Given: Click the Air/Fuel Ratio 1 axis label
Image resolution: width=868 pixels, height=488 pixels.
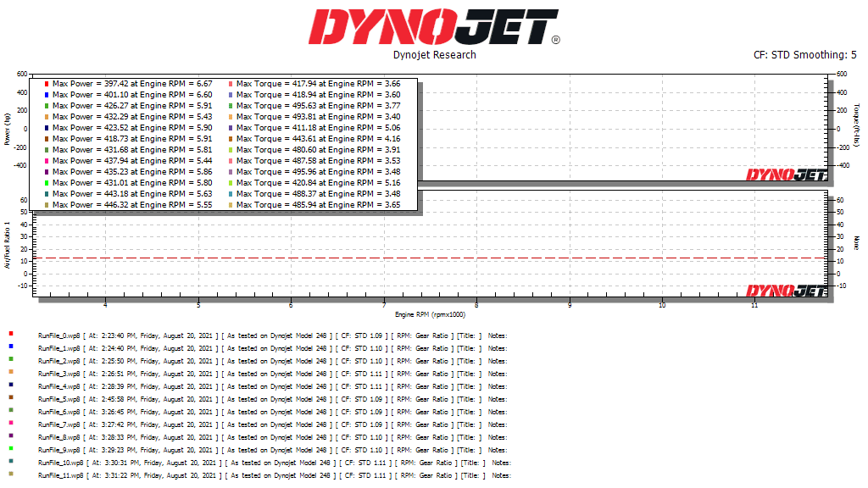Looking at the screenshot, I should (7, 245).
